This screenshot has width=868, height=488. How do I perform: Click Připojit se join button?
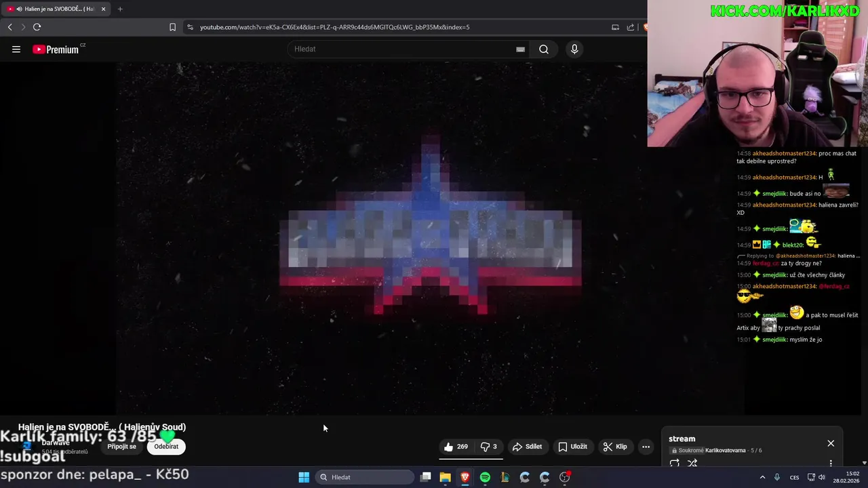point(122,447)
